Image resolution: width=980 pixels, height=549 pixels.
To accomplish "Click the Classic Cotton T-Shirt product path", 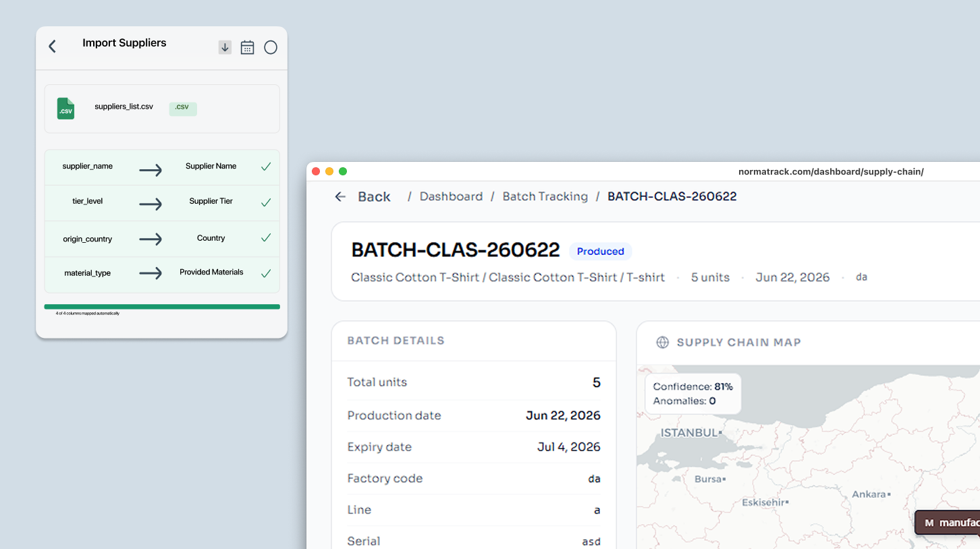I will point(508,277).
